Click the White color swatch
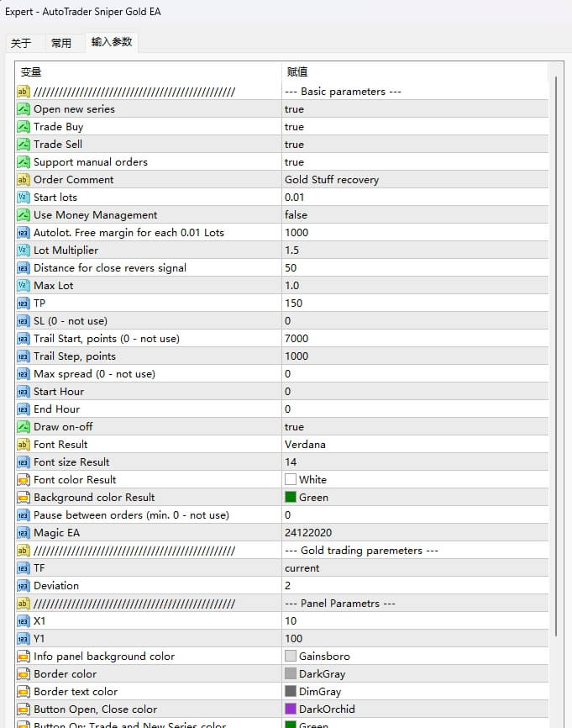The width and height of the screenshot is (572, 728). [291, 479]
